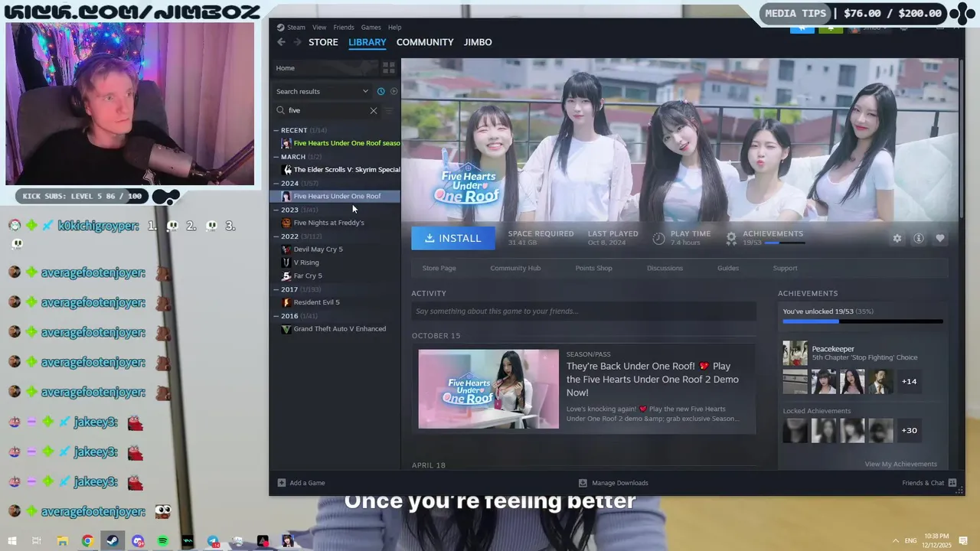This screenshot has height=551, width=980.
Task: Click the Add a Game plus icon
Action: tap(282, 483)
